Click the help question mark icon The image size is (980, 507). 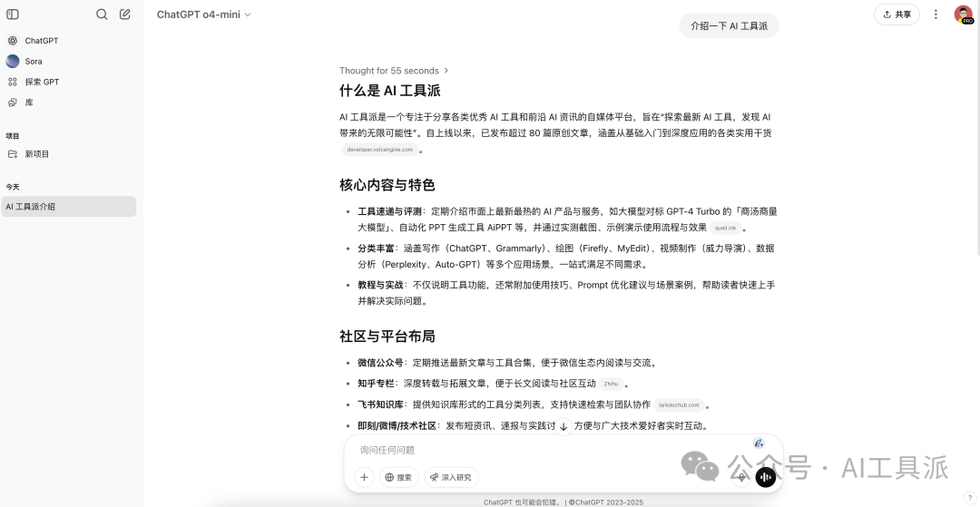click(x=969, y=498)
